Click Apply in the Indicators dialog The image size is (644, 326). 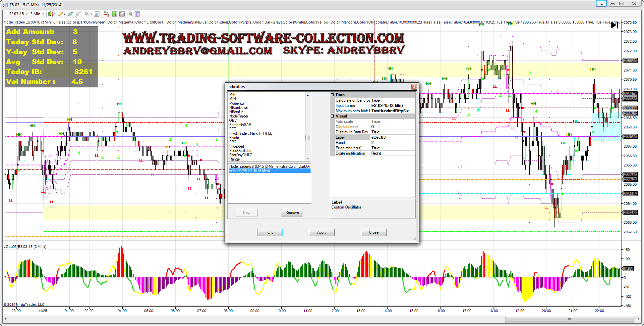(322, 232)
